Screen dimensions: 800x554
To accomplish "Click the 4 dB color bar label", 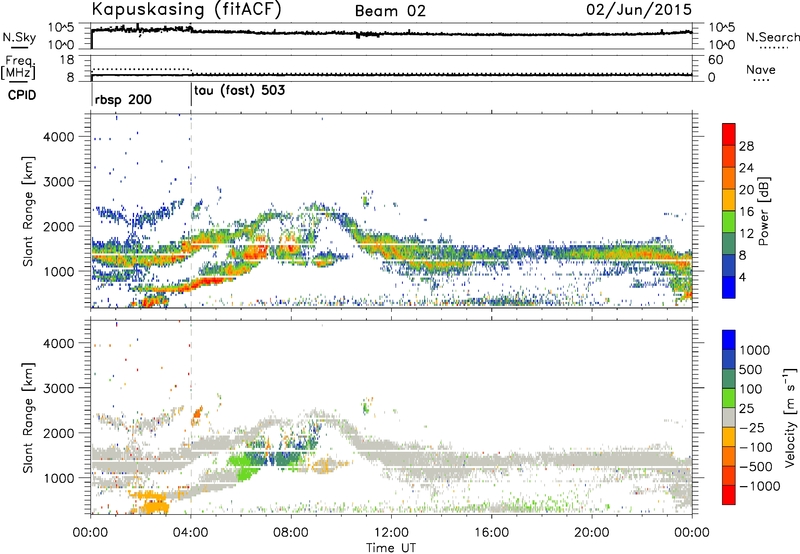I will [743, 277].
